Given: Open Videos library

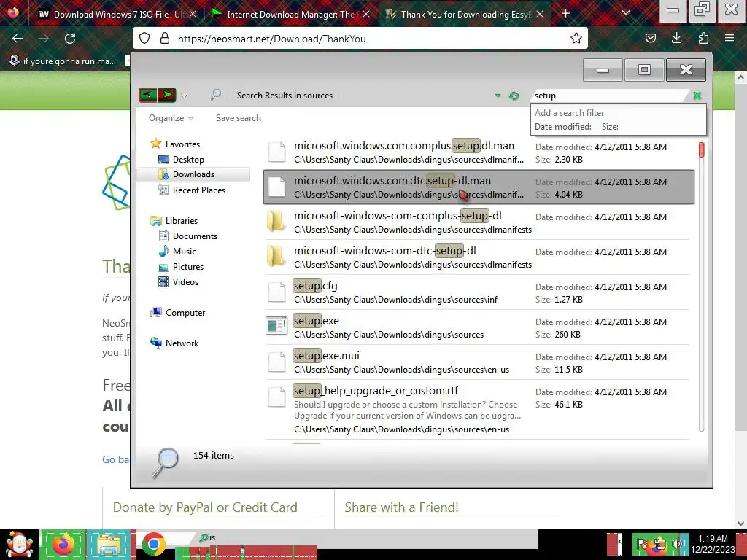Looking at the screenshot, I should 178,282.
